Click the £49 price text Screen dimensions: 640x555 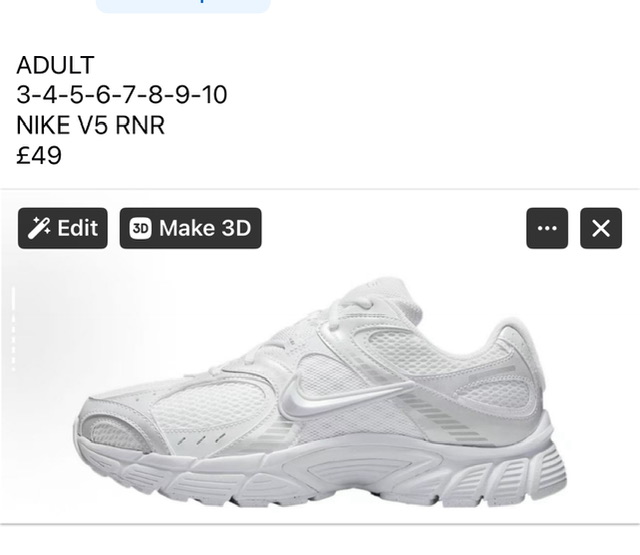[x=39, y=155]
